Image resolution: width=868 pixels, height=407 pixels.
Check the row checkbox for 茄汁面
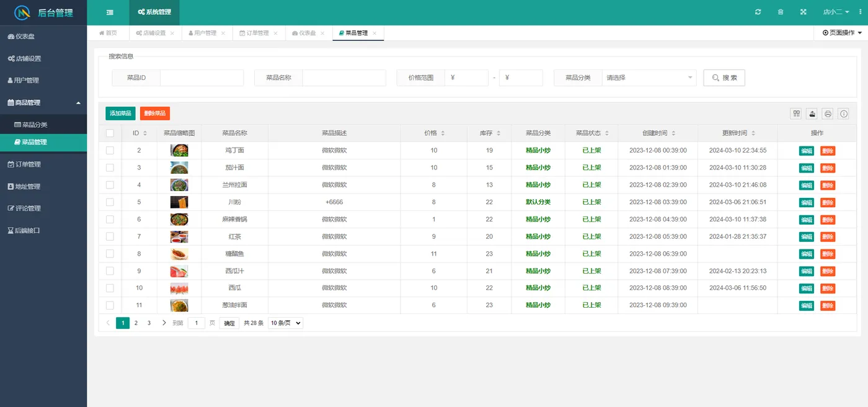(110, 168)
